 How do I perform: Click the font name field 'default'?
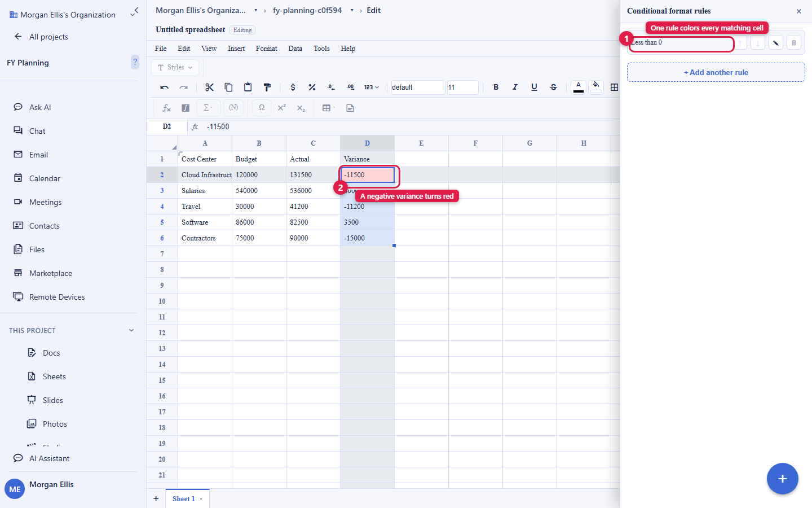[x=417, y=87]
